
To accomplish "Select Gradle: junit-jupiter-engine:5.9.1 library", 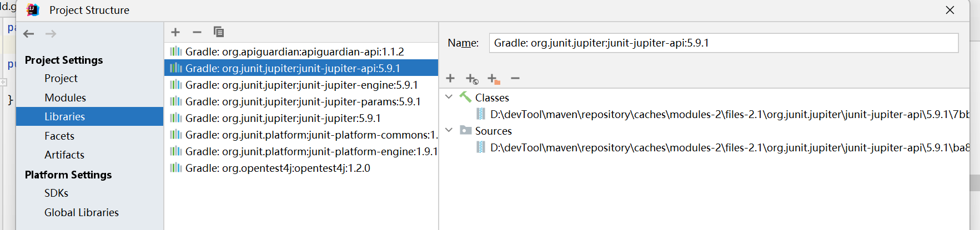I will [301, 85].
